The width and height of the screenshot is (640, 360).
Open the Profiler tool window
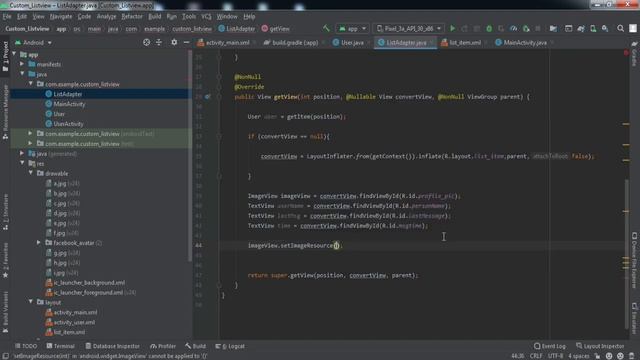point(162,346)
